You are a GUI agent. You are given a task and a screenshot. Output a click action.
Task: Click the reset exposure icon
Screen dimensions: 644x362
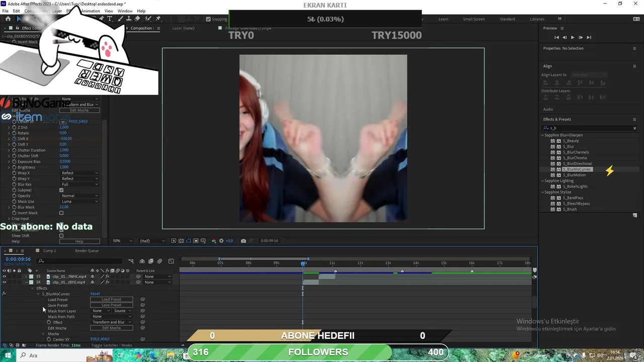click(221, 241)
